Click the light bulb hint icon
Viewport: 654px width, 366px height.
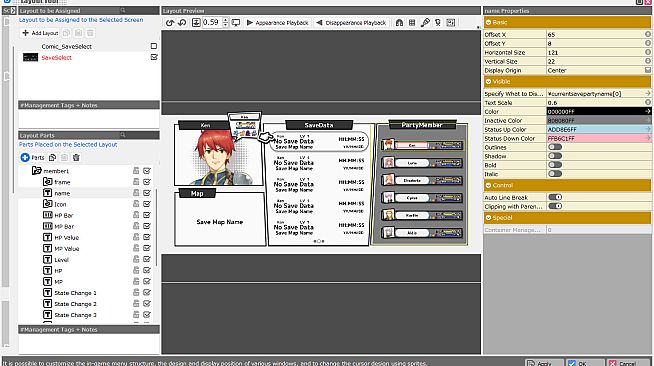438,23
